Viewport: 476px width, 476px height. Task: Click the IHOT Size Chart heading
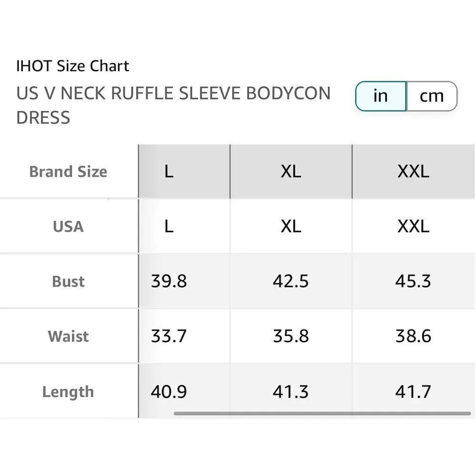coord(73,66)
